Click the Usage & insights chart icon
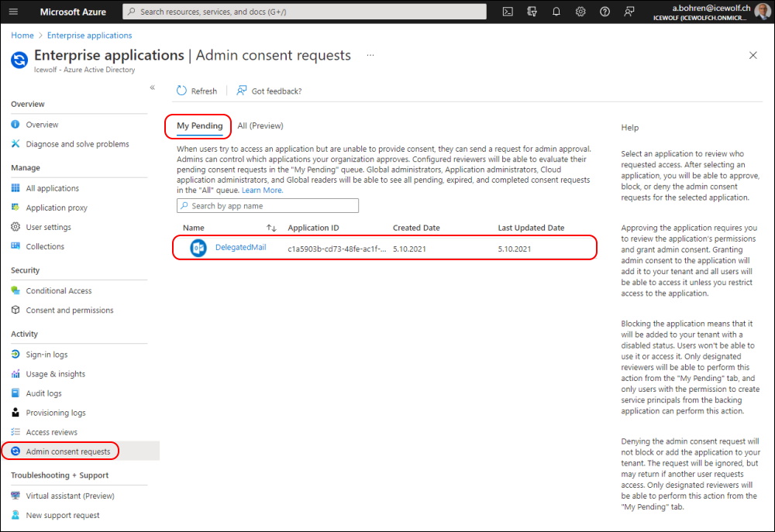Screen dimensions: 775x532 click(15, 373)
